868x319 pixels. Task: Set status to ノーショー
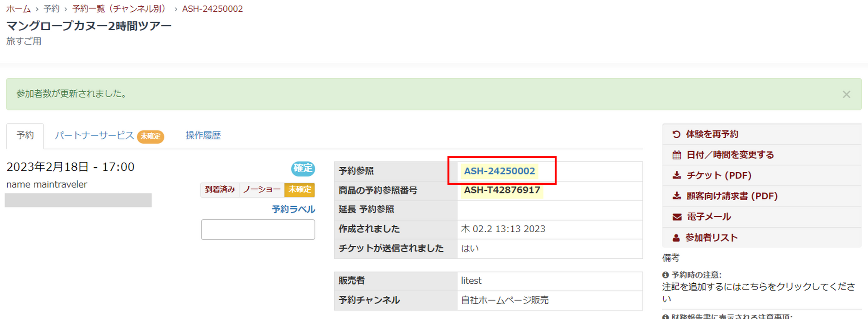[x=262, y=190]
